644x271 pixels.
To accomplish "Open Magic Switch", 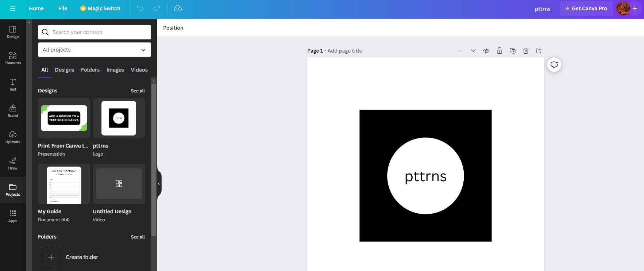I will click(100, 8).
